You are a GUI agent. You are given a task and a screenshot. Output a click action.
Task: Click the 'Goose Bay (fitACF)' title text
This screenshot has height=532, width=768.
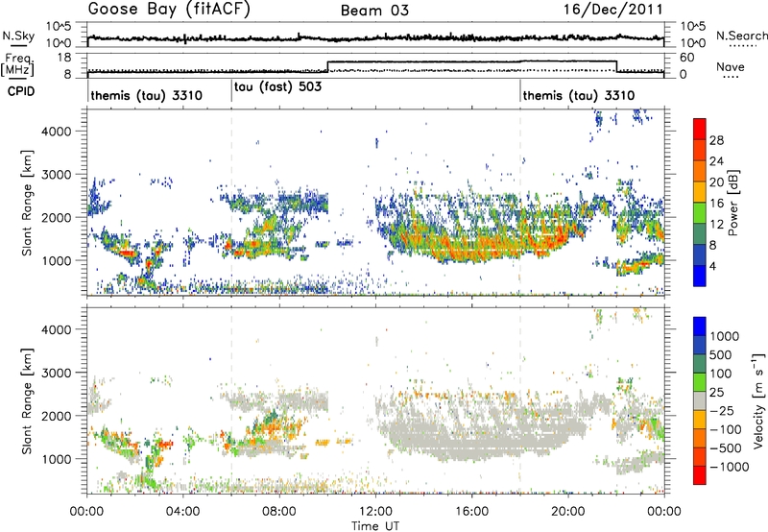[x=169, y=10]
